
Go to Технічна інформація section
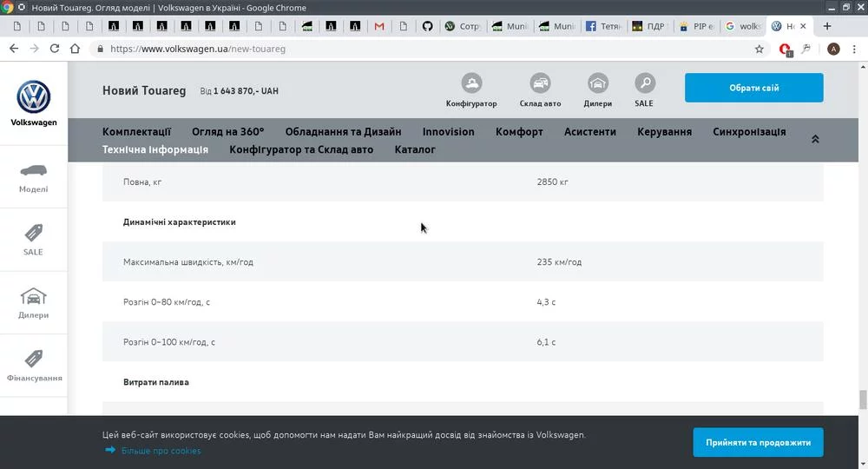pos(155,149)
